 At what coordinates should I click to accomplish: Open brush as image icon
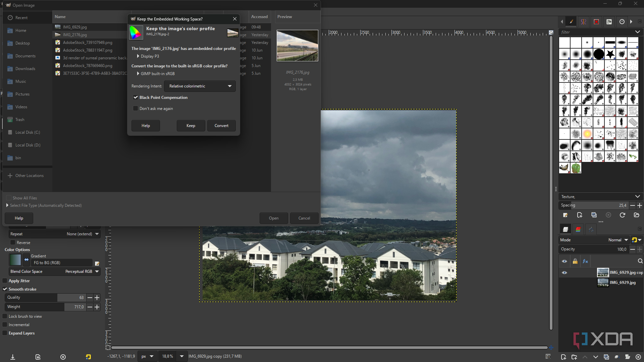pos(637,215)
